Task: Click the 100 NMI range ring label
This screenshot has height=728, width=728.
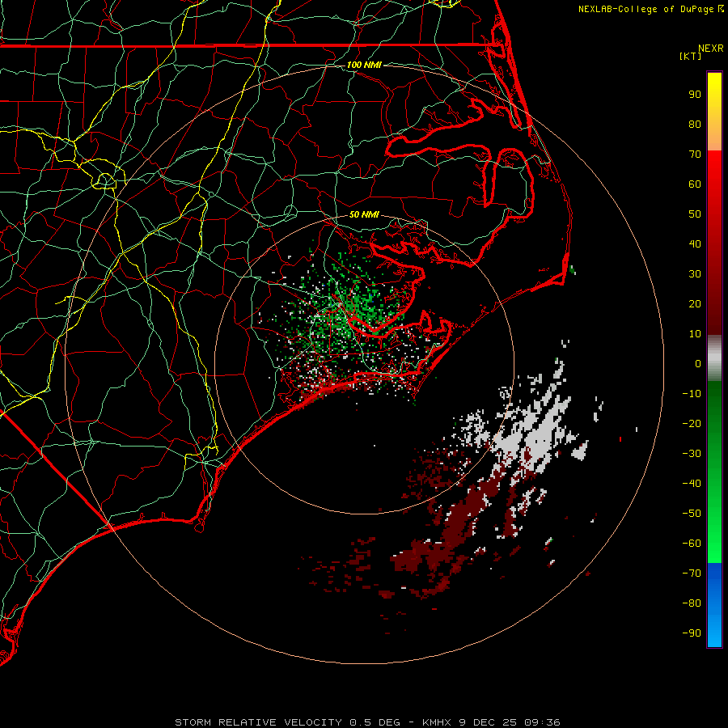Action: pyautogui.click(x=364, y=65)
